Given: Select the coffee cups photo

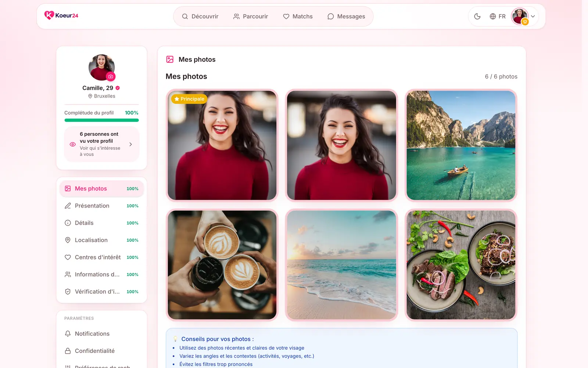Looking at the screenshot, I should tap(222, 265).
